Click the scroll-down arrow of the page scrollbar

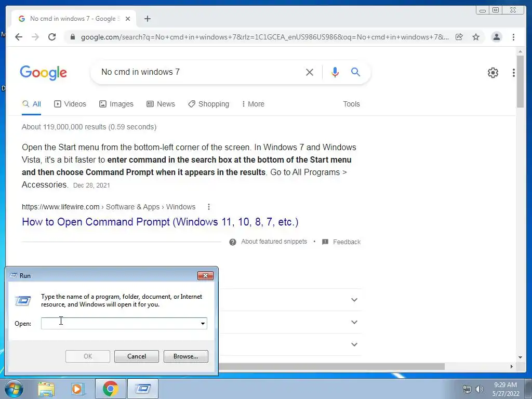(x=520, y=357)
